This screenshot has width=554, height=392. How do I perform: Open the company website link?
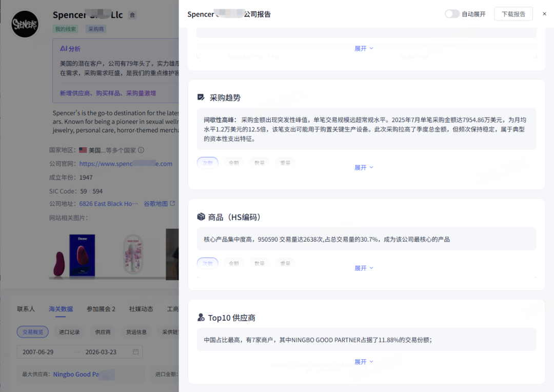126,164
